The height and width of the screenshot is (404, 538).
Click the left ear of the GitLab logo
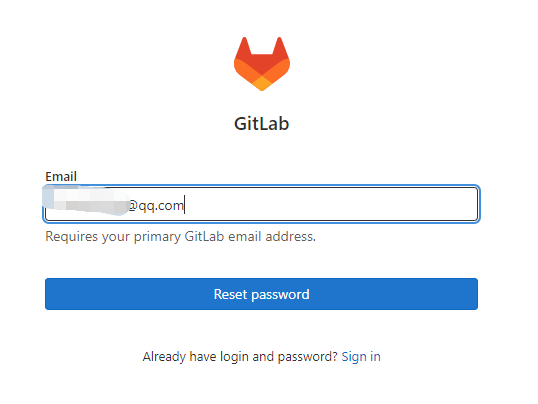coord(244,46)
